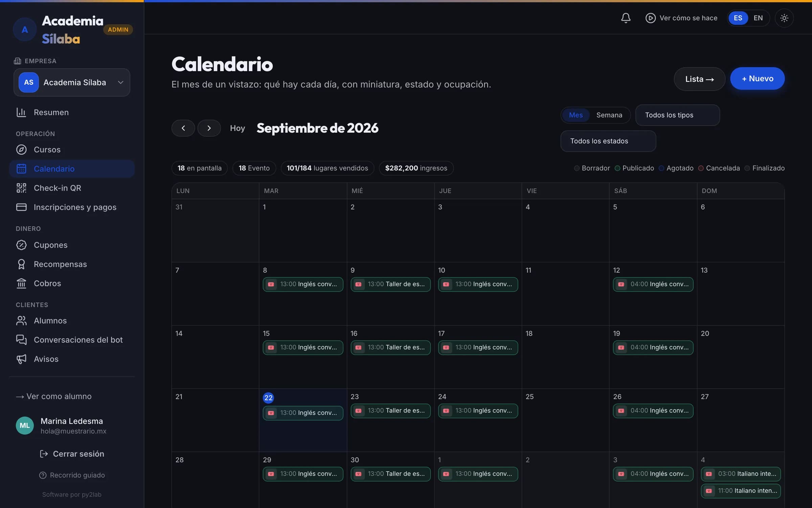
Task: Select the Semana view toggle
Action: 609,115
